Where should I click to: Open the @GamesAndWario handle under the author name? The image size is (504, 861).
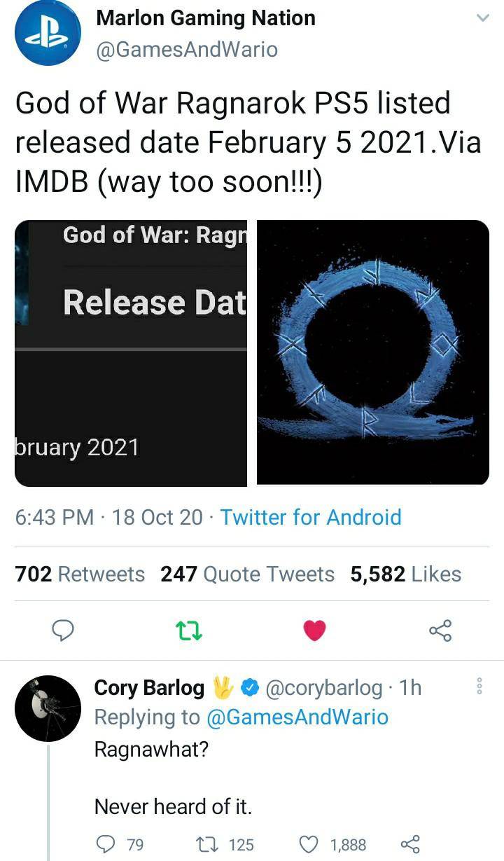[186, 50]
